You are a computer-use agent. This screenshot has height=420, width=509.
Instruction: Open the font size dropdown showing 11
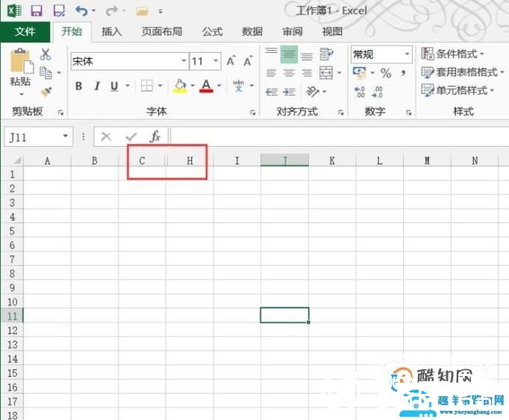pos(216,61)
